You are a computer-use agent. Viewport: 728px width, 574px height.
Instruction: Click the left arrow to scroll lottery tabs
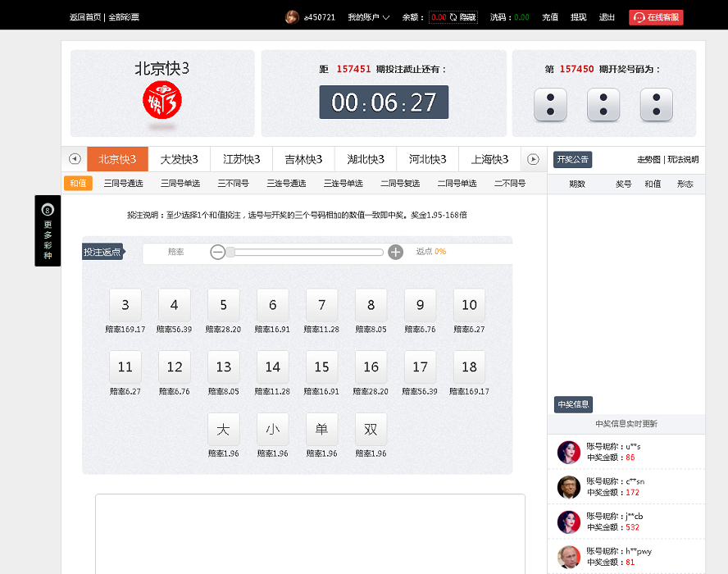74,160
